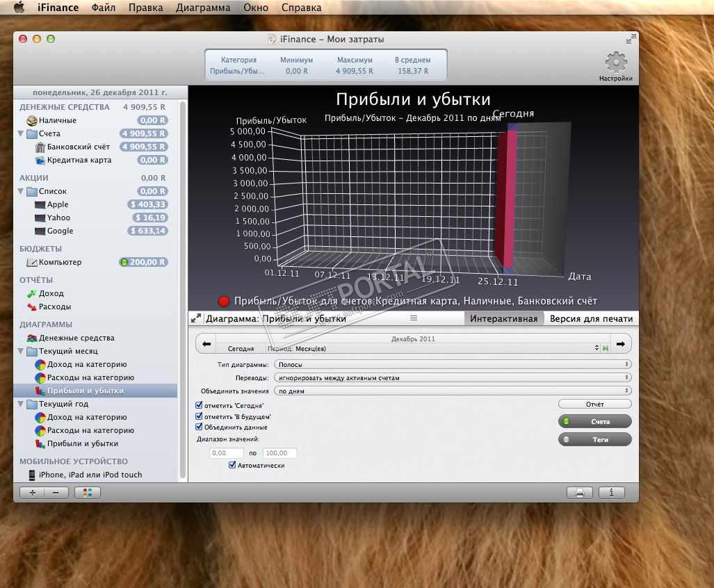714x588 pixels.
Task: Click the Банковский счёт bank icon
Action: coord(40,147)
